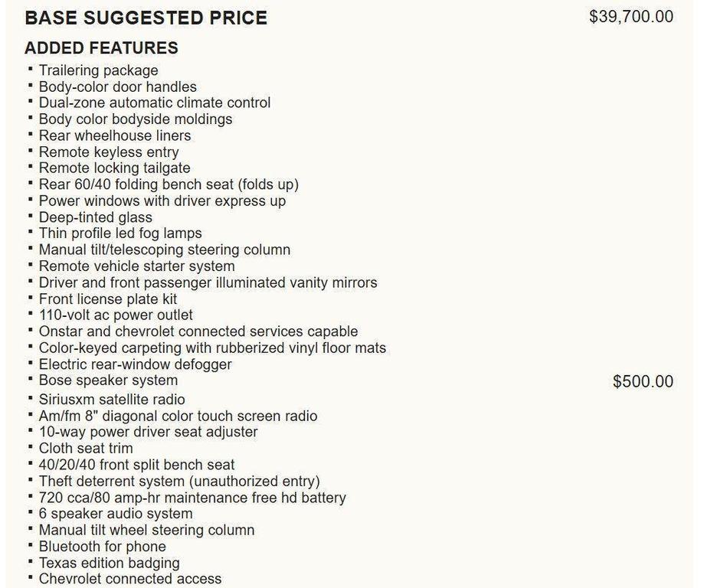Image resolution: width=704 pixels, height=588 pixels.
Task: Click Bluetooth for phone feature
Action: (103, 546)
